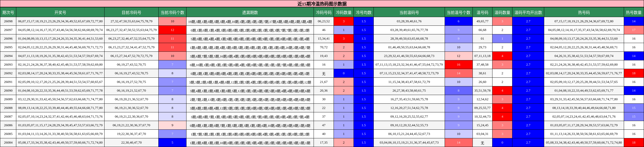Select the 冷码数量 column header

click(x=344, y=12)
